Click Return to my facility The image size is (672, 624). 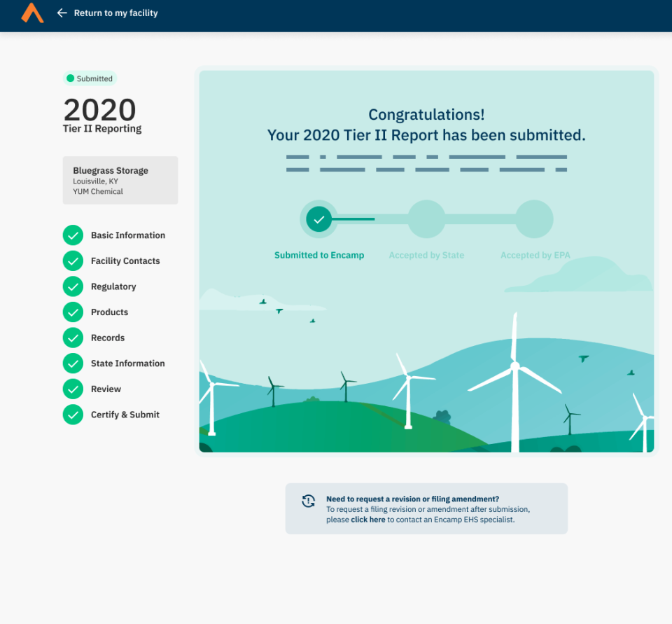tap(116, 13)
